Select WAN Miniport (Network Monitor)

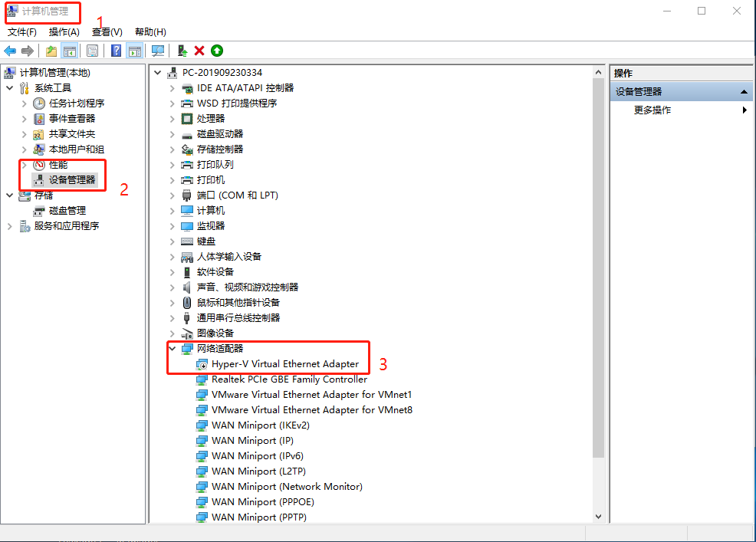[287, 487]
